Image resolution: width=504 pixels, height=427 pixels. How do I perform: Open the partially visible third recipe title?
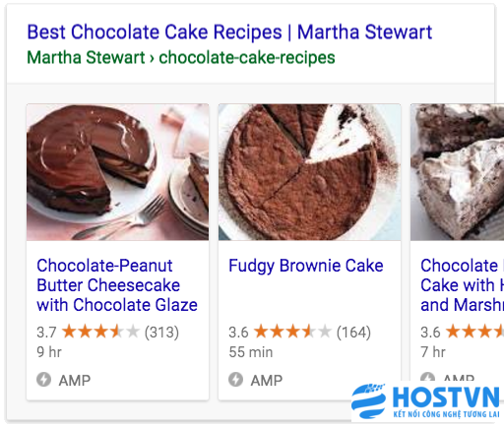click(x=463, y=285)
